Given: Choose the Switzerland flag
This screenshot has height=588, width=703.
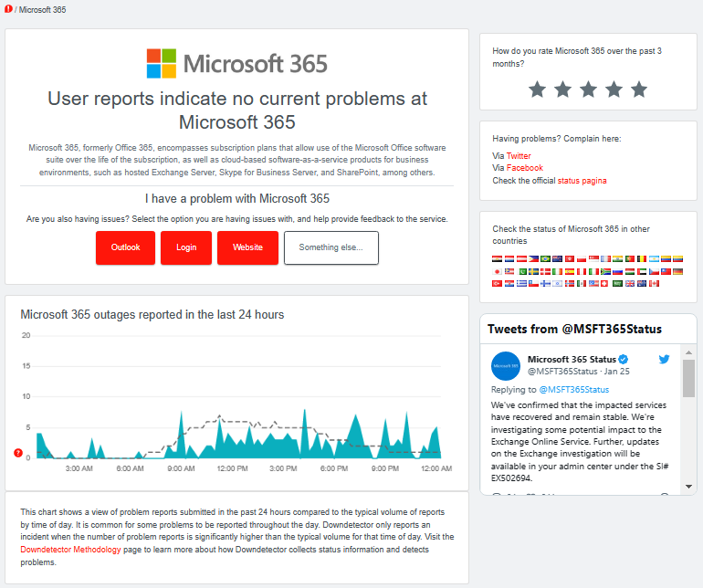Looking at the screenshot, I should click(x=604, y=283).
